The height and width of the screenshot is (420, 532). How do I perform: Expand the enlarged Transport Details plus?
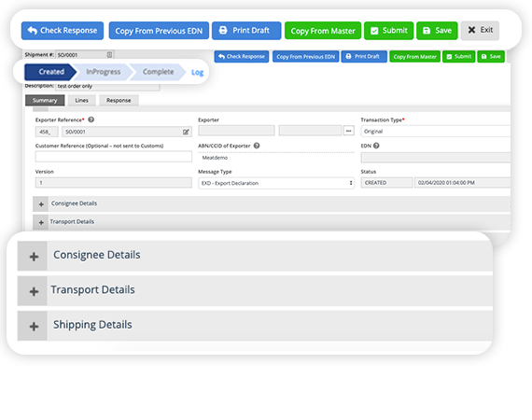point(33,291)
